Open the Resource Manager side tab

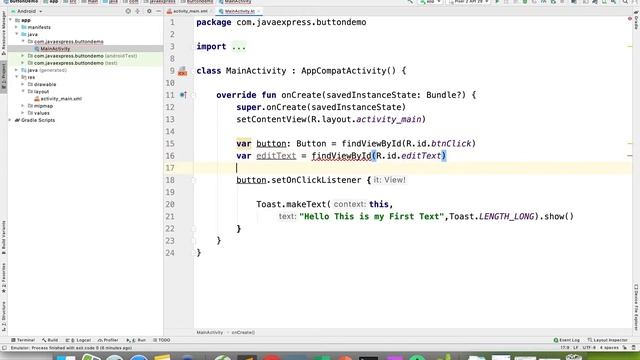[x=3, y=33]
